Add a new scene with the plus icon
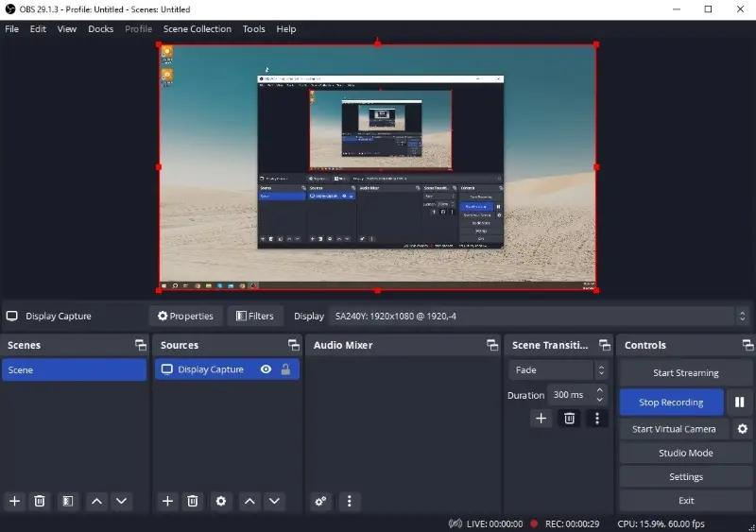 click(x=14, y=501)
